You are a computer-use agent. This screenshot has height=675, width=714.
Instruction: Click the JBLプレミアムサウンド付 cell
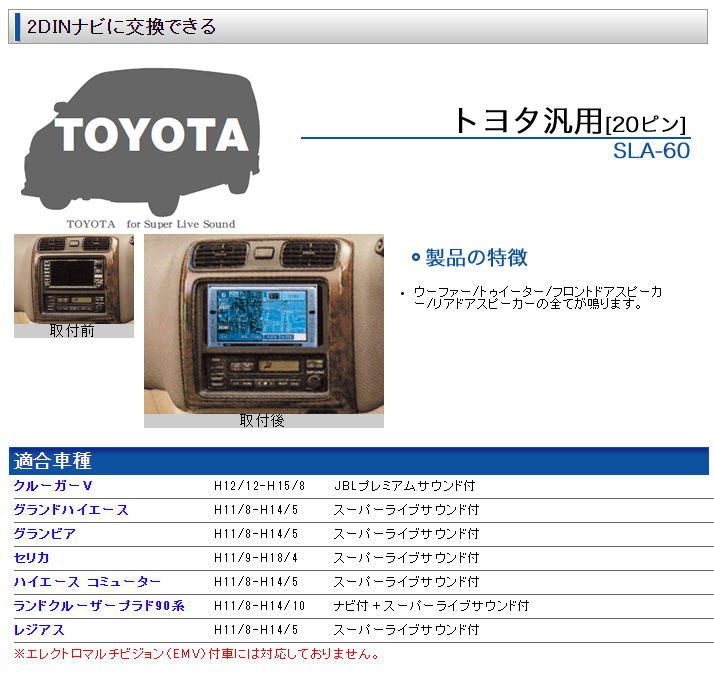pos(404,486)
